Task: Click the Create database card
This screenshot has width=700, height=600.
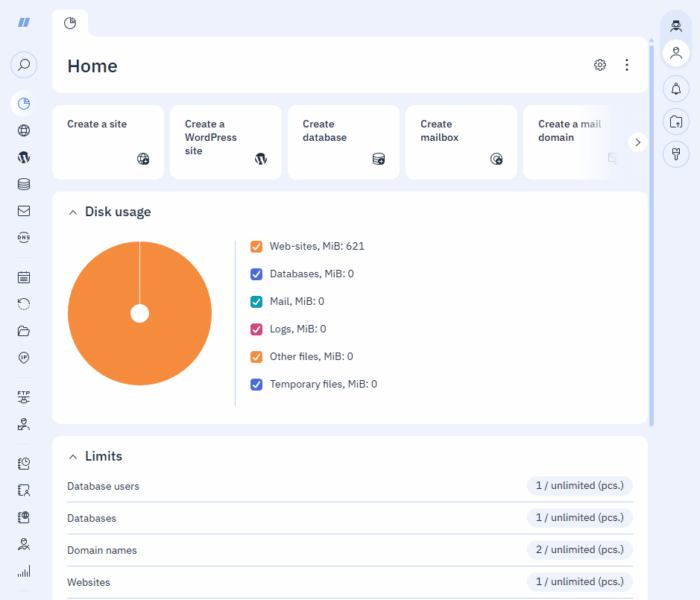Action: point(343,142)
